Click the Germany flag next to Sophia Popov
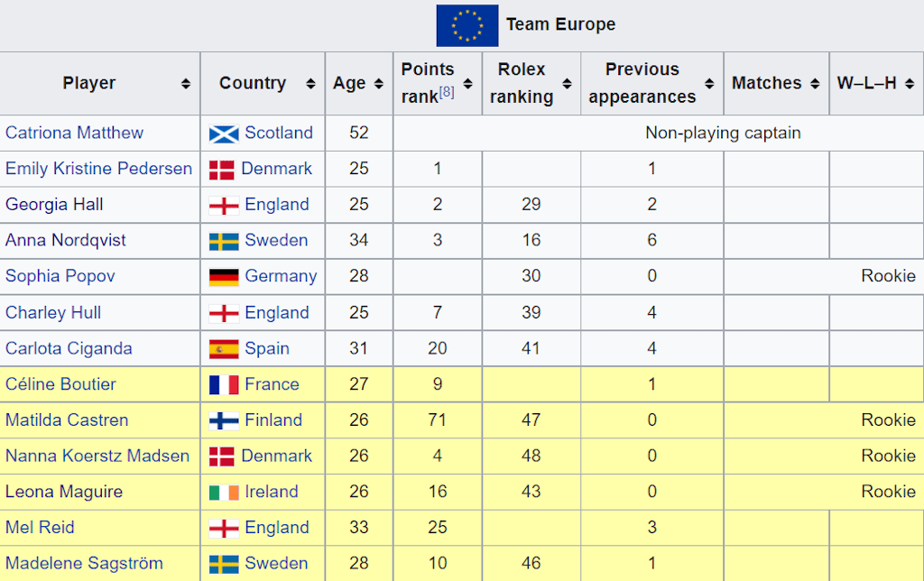 coord(224,277)
